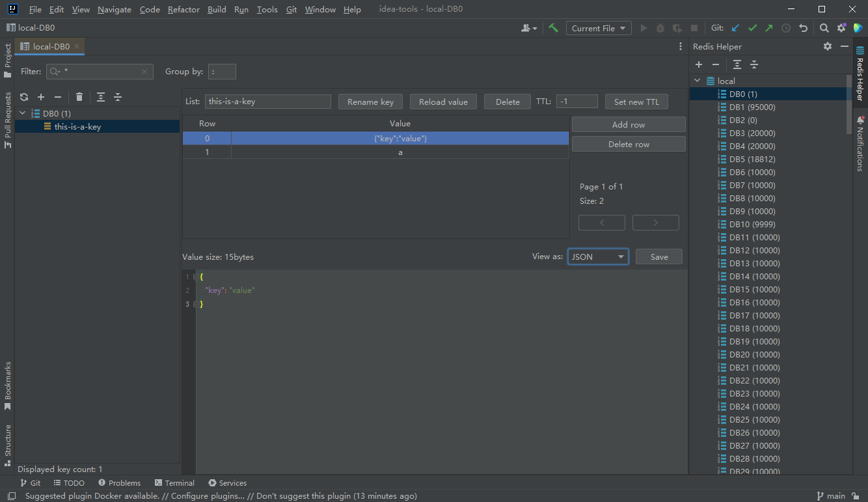The height and width of the screenshot is (502, 868).
Task: Open the Problems tool window
Action: (x=119, y=483)
